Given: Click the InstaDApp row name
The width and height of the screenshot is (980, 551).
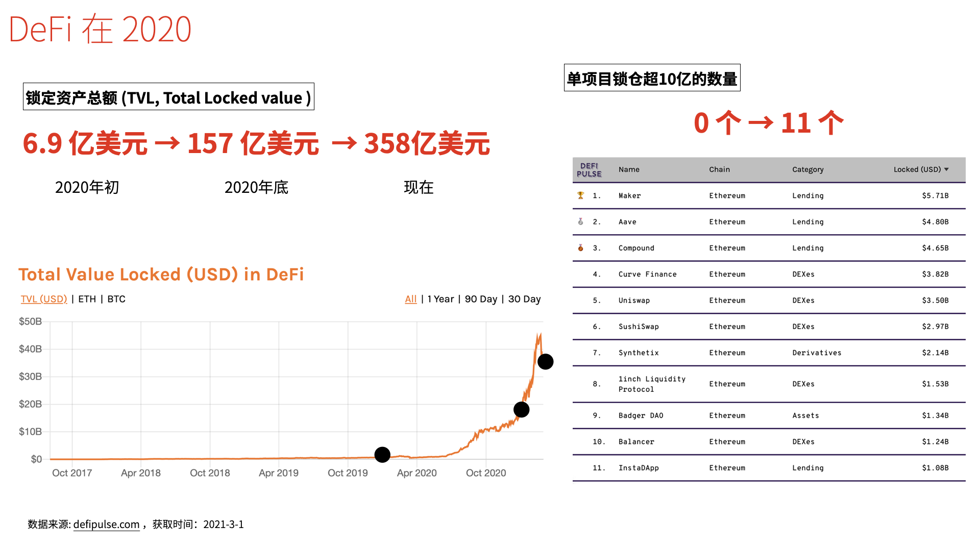Looking at the screenshot, I should (x=639, y=468).
